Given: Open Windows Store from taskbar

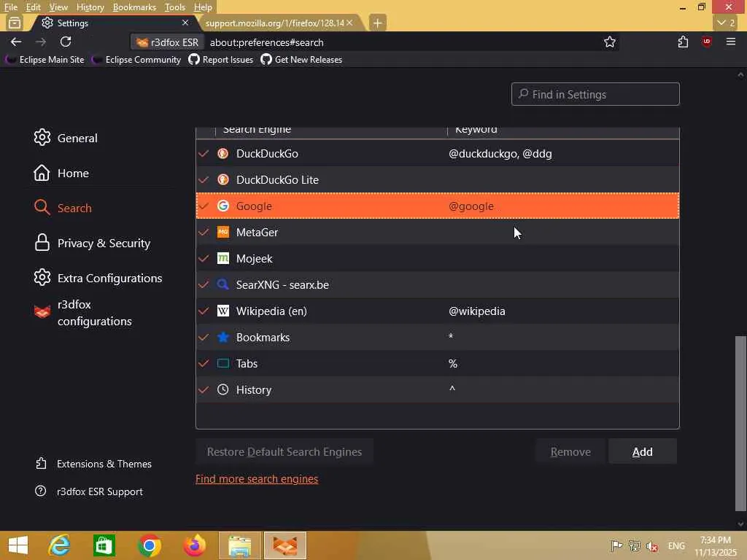Looking at the screenshot, I should tap(104, 545).
